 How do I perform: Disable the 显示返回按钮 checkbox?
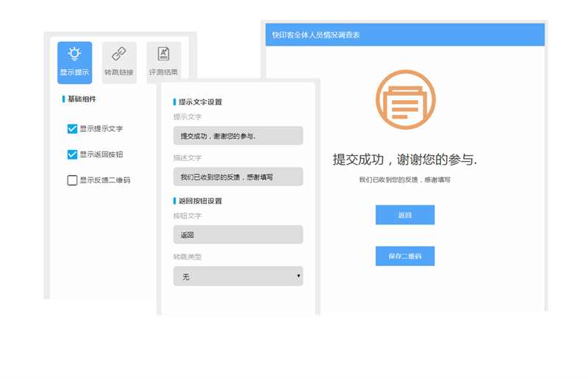(72, 154)
